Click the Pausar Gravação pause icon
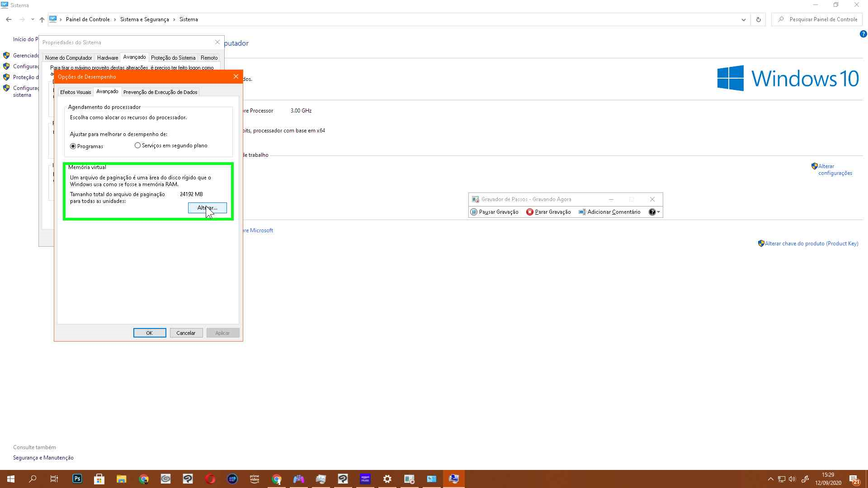 (473, 212)
